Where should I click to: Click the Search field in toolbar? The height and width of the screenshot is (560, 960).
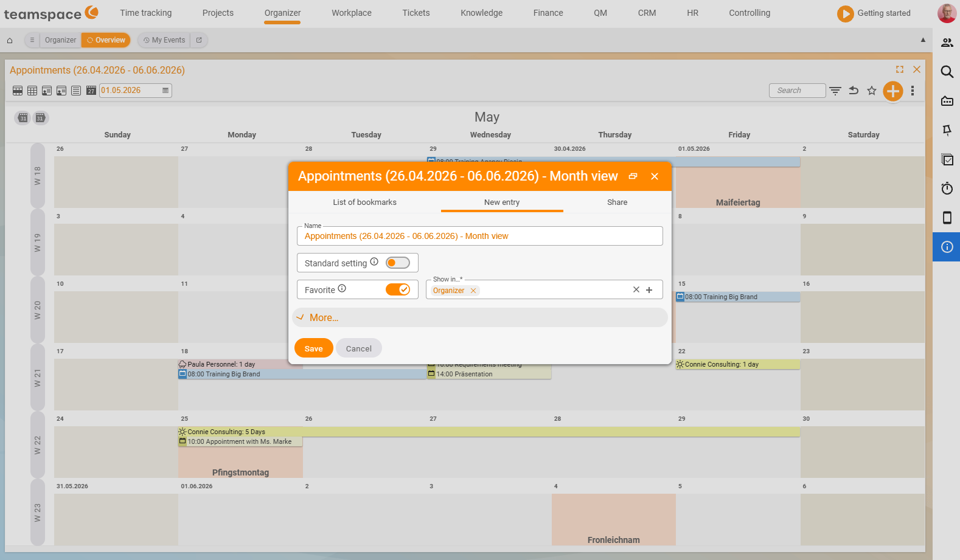click(798, 91)
